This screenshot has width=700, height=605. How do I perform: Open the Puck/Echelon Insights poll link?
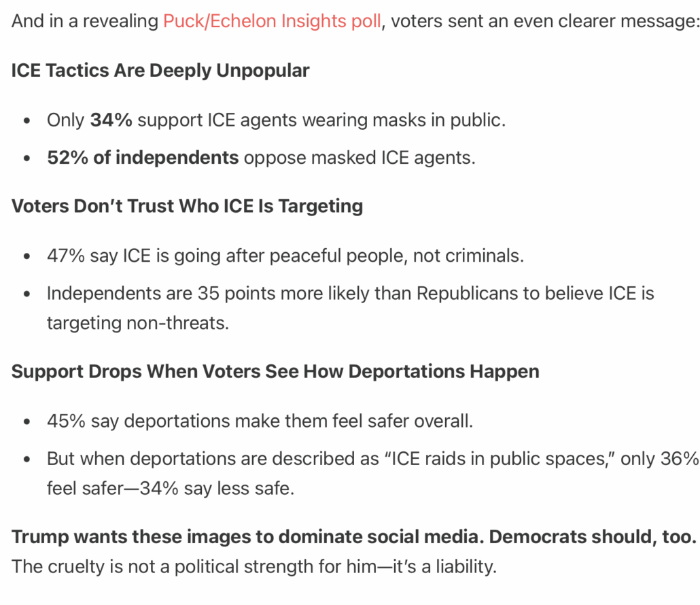(x=272, y=20)
